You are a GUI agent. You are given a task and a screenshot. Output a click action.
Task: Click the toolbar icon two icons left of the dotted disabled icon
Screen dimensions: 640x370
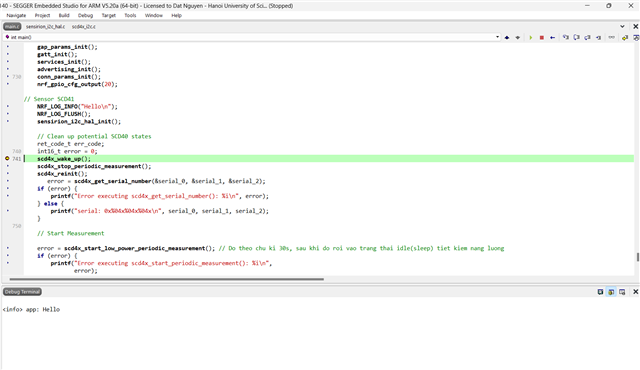[x=587, y=38]
